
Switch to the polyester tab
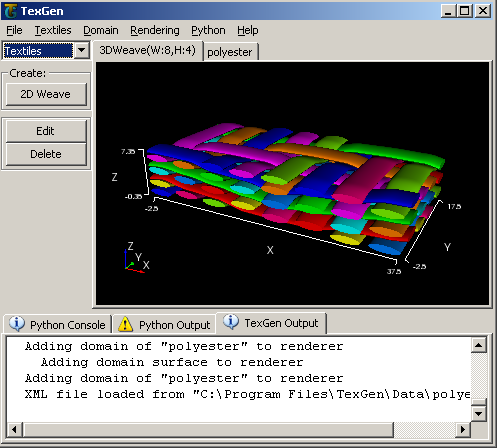(230, 52)
